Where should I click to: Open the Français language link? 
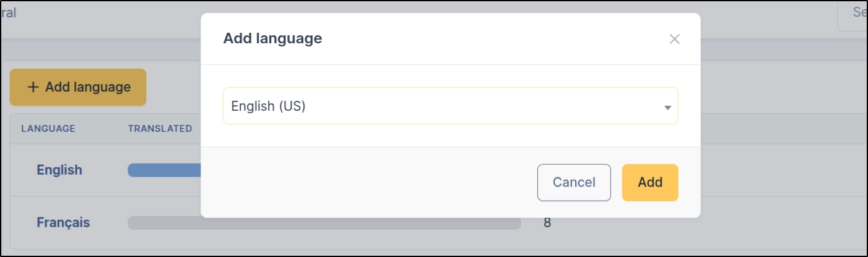click(x=63, y=222)
